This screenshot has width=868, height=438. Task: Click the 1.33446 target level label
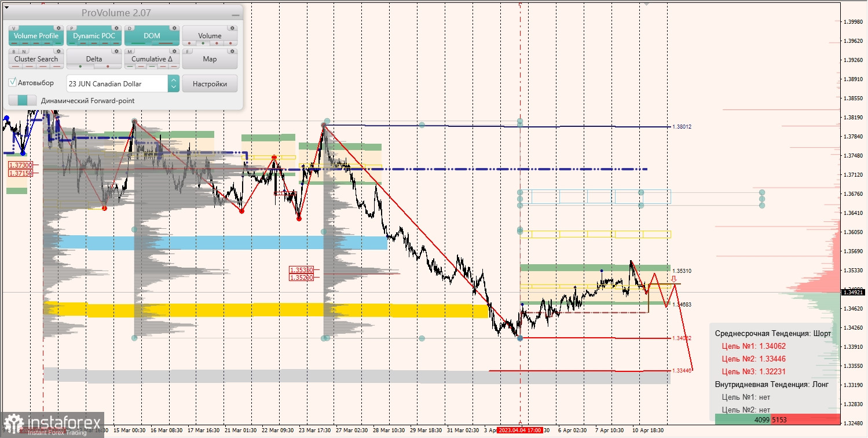pyautogui.click(x=683, y=370)
